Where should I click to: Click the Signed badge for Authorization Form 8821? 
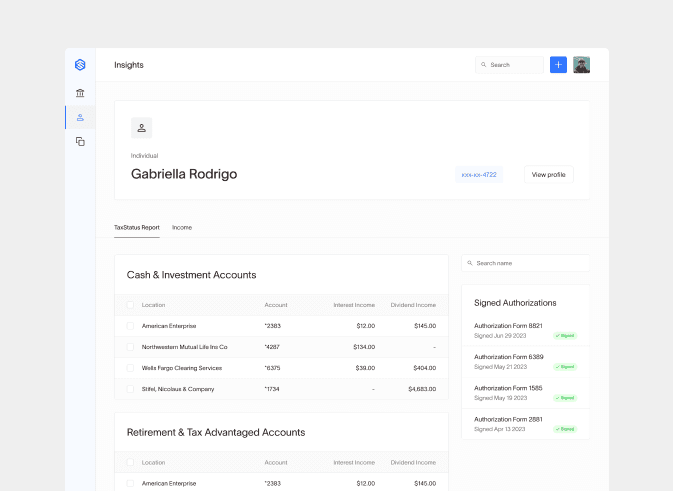(x=565, y=336)
